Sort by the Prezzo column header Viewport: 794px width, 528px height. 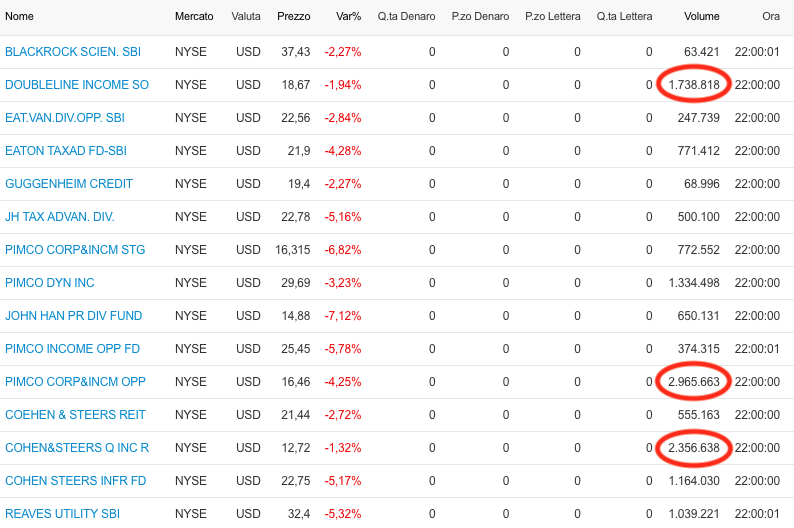[294, 16]
